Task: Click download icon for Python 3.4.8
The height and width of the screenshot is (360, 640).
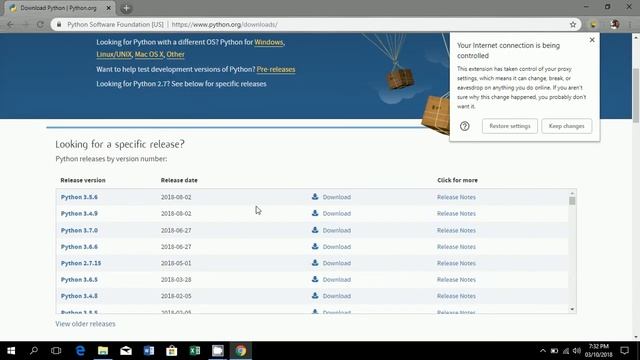Action: pyautogui.click(x=315, y=296)
